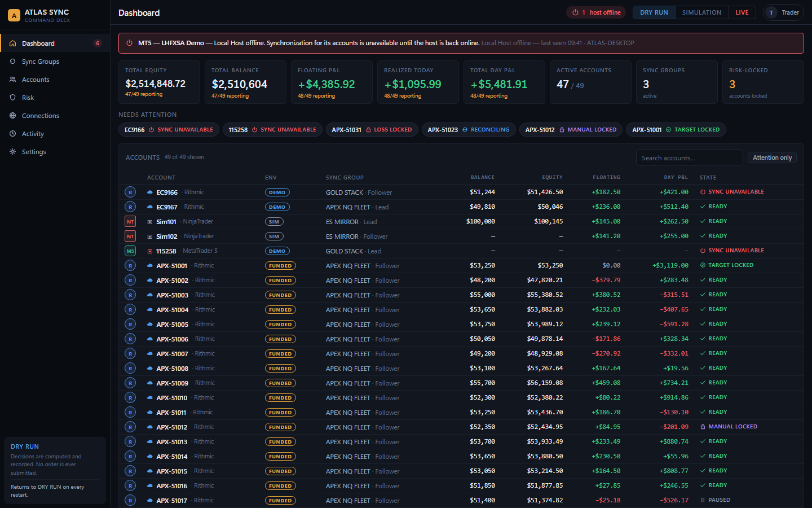Click the Atlas Sync logo icon
812x508 pixels.
(x=14, y=15)
